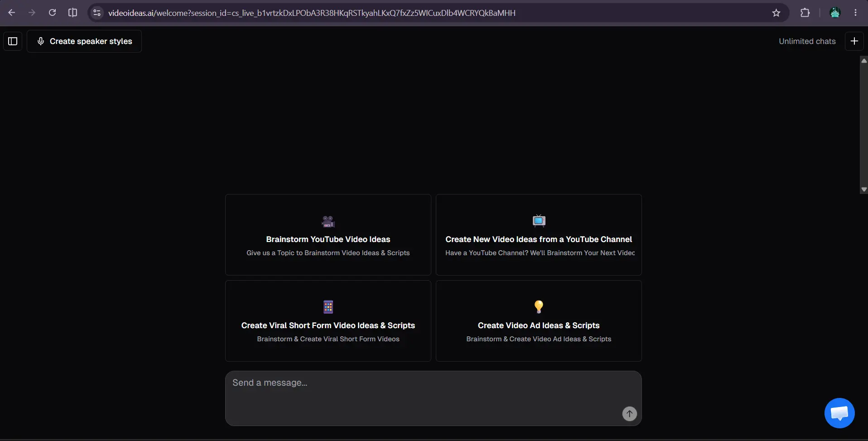The image size is (868, 441).
Task: Send message with the up-arrow button
Action: click(x=629, y=414)
